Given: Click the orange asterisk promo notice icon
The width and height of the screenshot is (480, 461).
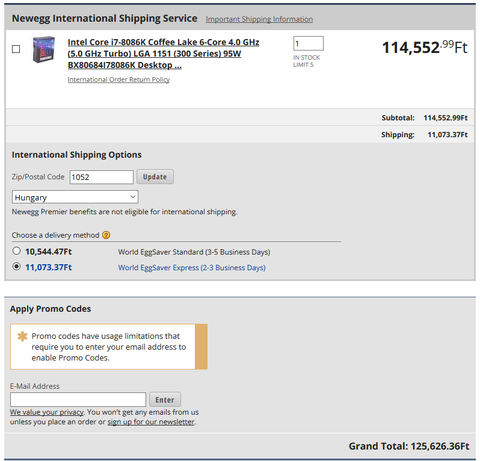Looking at the screenshot, I should 22,336.
